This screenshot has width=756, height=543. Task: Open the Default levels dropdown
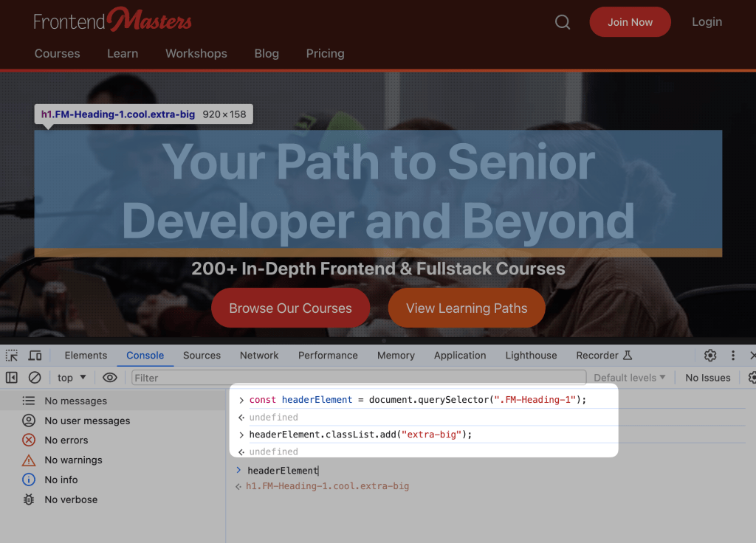click(x=629, y=378)
